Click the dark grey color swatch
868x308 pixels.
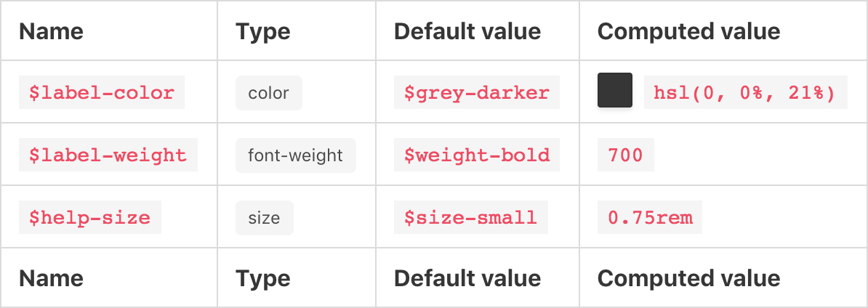pyautogui.click(x=615, y=91)
